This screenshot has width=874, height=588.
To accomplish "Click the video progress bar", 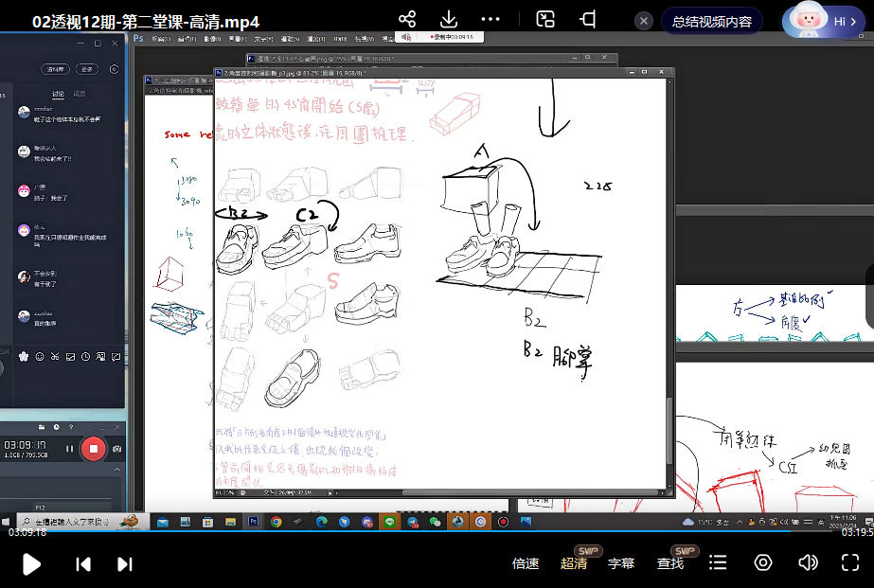I will click(436, 532).
